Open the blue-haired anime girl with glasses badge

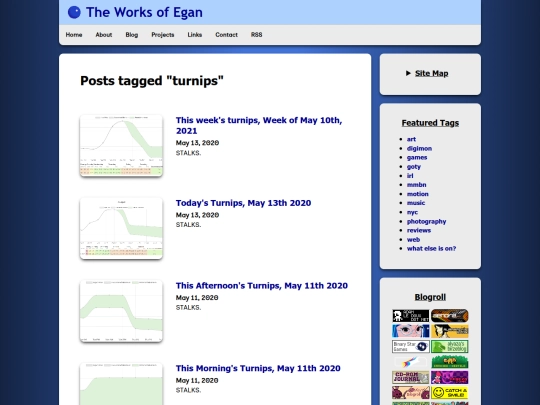(411, 331)
